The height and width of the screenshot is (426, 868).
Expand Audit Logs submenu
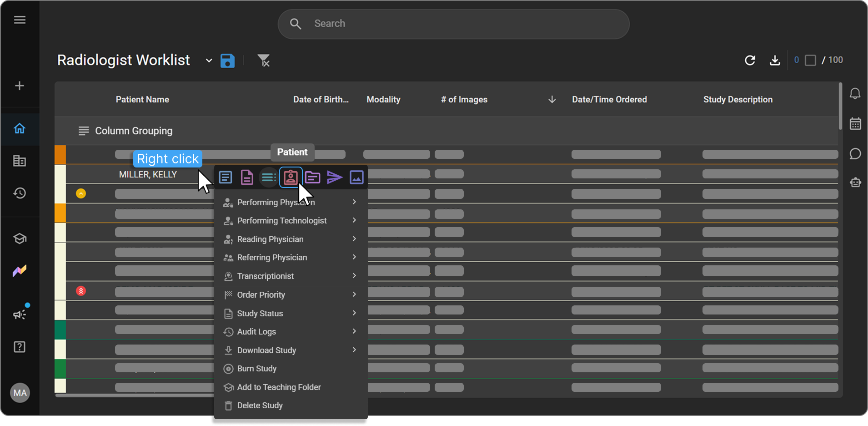[x=291, y=332]
